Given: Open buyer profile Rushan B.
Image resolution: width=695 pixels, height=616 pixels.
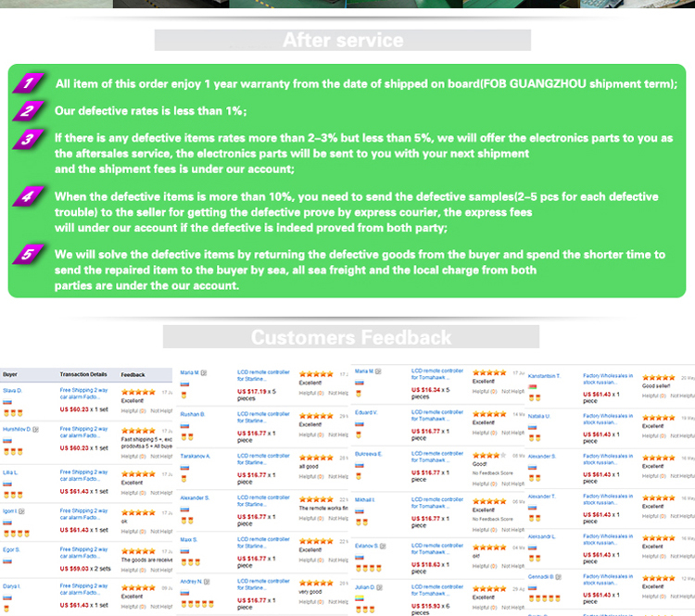Looking at the screenshot, I should pos(192,414).
